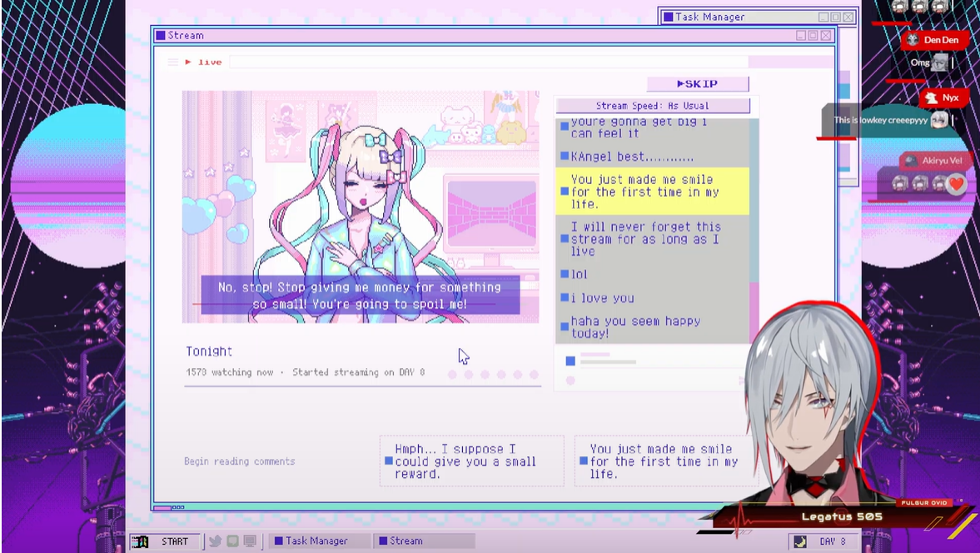This screenshot has height=553, width=980.
Task: Close the Stream window
Action: click(x=826, y=36)
